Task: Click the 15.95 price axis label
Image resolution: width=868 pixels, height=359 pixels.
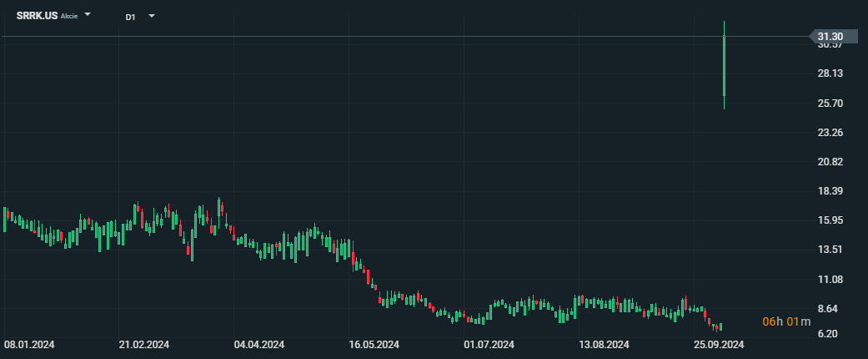Action: (x=830, y=220)
